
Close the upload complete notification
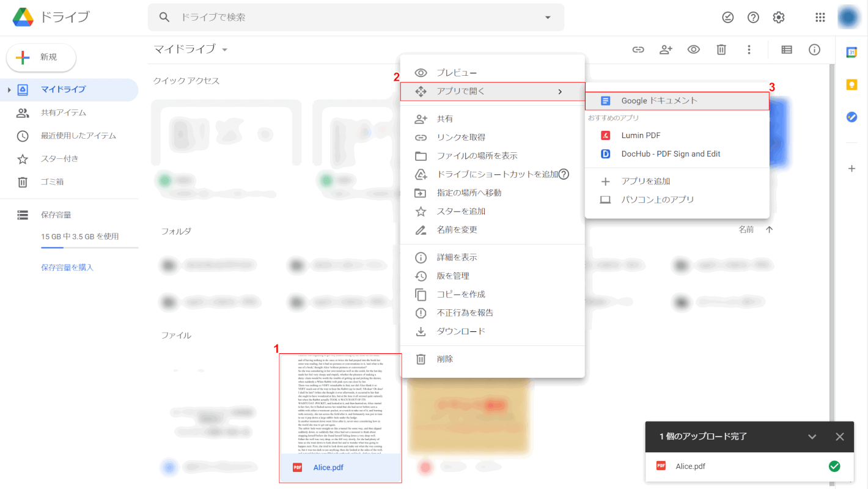[x=840, y=436]
